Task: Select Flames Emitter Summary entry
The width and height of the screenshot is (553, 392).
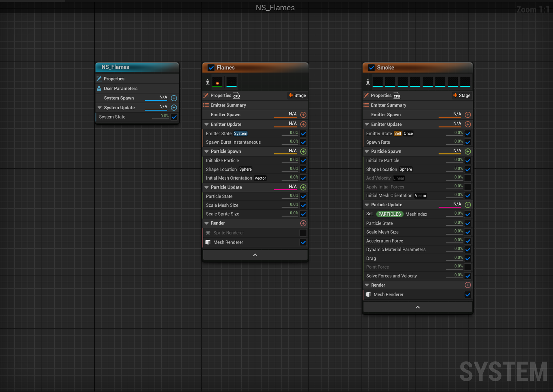Action: click(228, 105)
